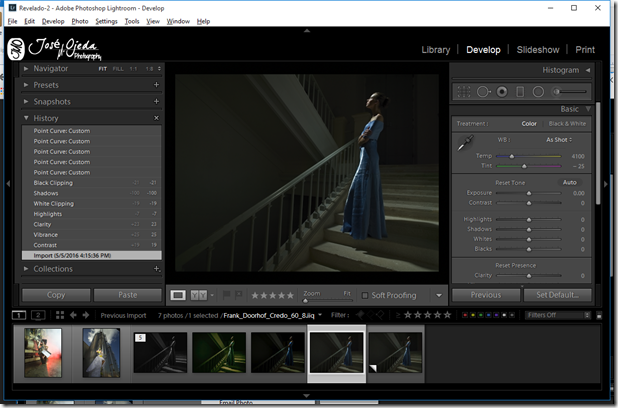618x408 pixels.
Task: Switch to the Library module
Action: pyautogui.click(x=436, y=50)
